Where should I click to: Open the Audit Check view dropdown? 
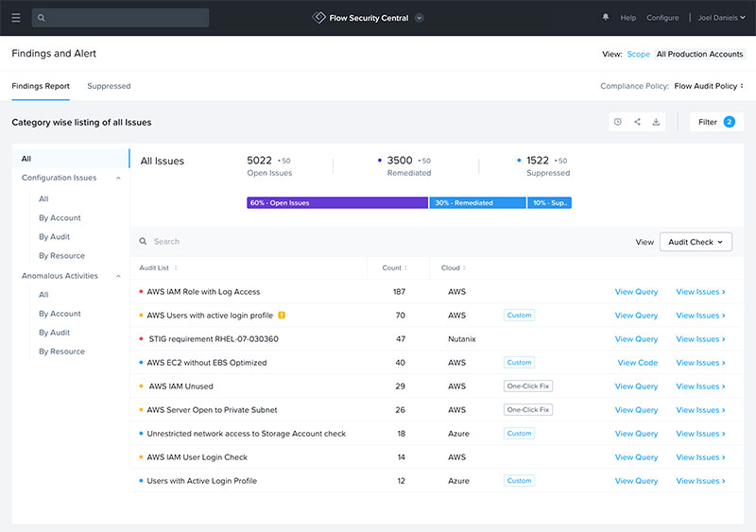696,242
